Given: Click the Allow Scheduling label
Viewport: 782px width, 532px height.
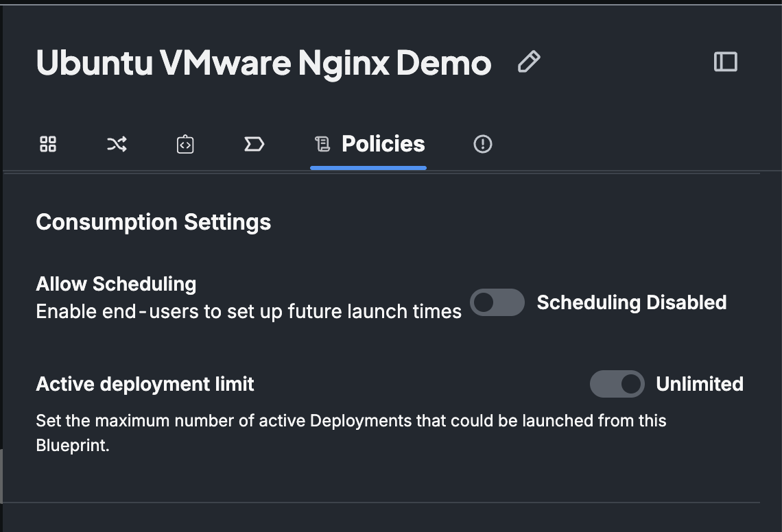Looking at the screenshot, I should coord(116,284).
